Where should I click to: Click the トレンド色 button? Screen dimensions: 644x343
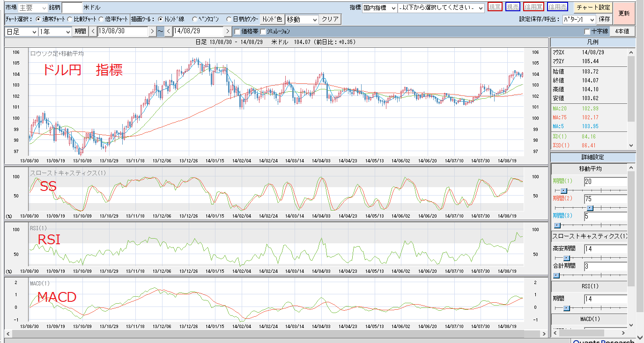(x=272, y=20)
